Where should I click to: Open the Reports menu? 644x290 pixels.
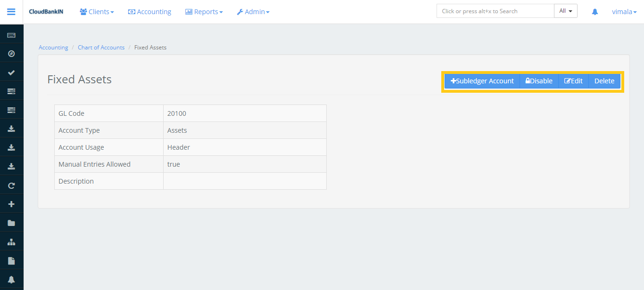tap(204, 11)
